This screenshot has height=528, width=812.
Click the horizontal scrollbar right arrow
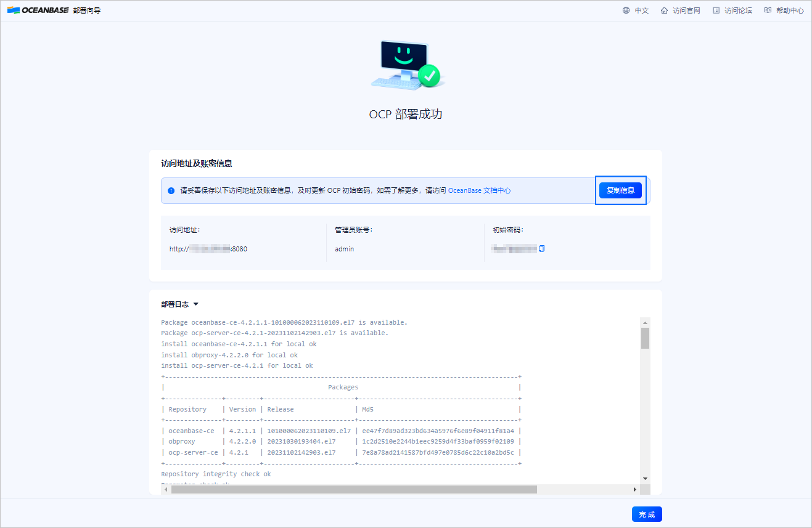[635, 489]
